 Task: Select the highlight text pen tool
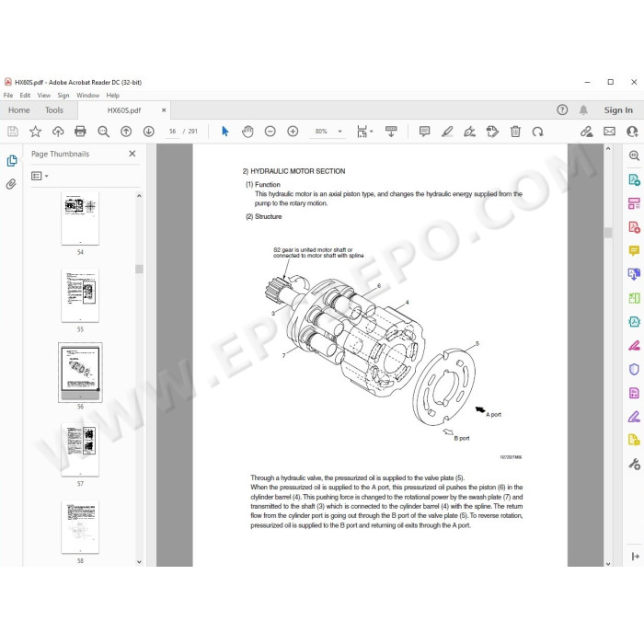tap(447, 132)
